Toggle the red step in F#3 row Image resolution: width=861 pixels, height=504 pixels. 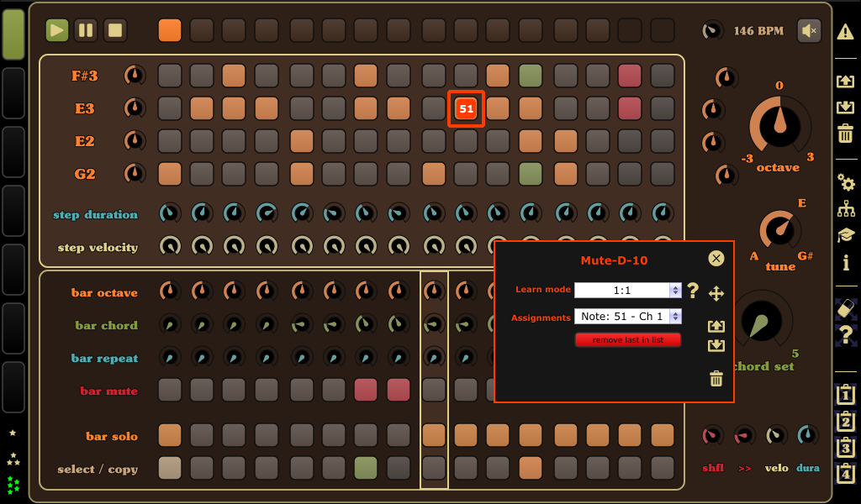pos(629,76)
